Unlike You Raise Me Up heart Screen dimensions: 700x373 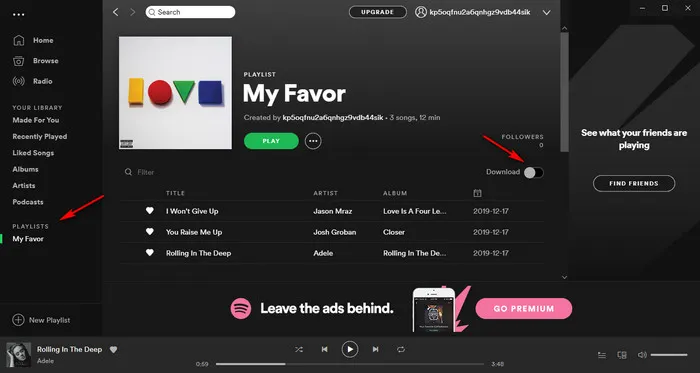(x=150, y=232)
